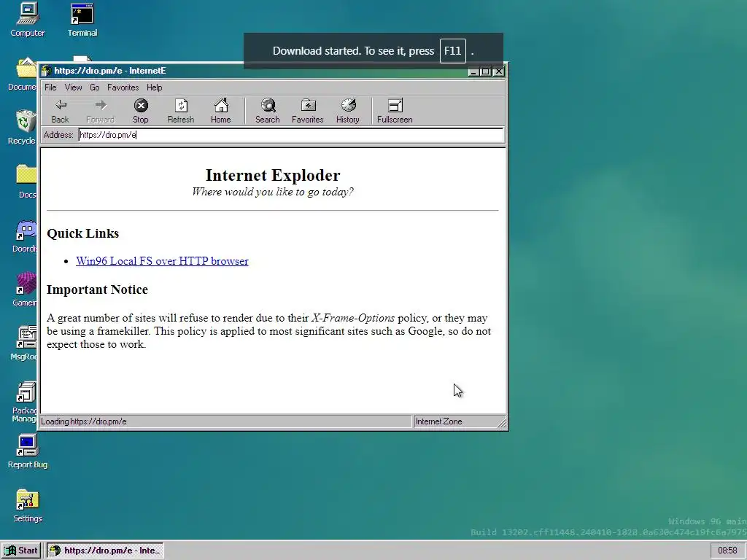Click the Address input field
Image resolution: width=747 pixels, height=560 pixels.
point(290,135)
